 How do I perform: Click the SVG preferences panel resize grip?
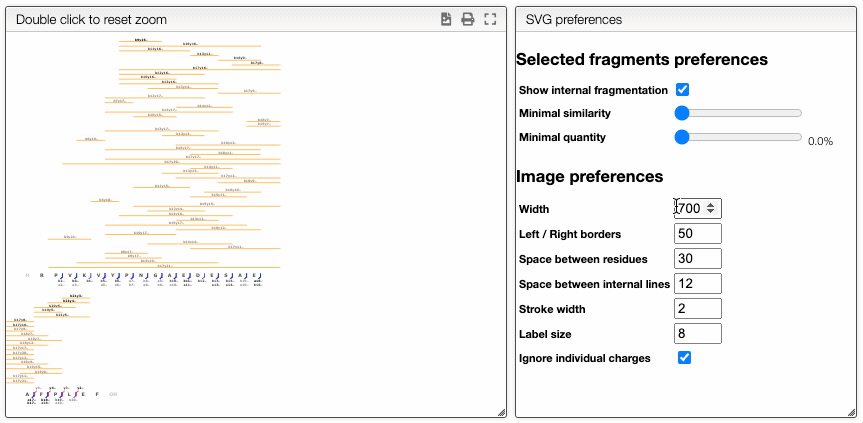coord(853,413)
